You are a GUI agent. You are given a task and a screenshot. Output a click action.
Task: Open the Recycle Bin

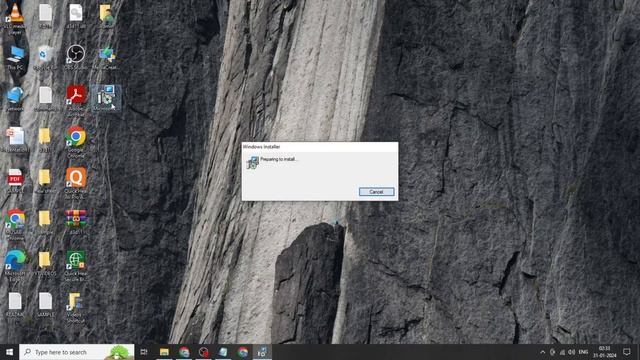tap(45, 58)
